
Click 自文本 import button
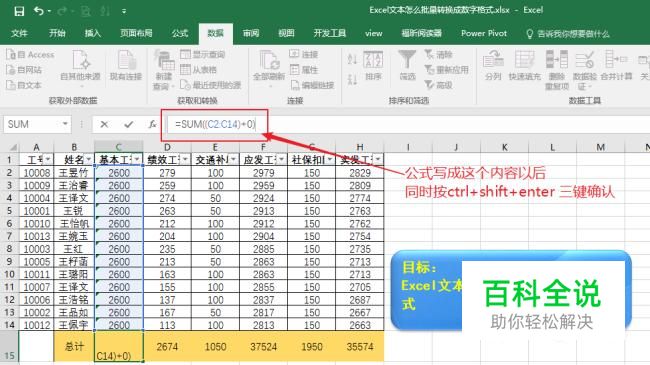[x=24, y=85]
